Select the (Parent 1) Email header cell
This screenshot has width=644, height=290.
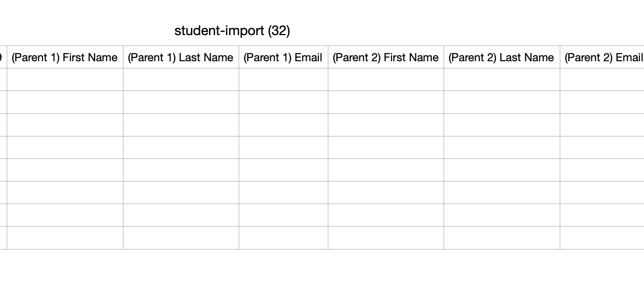click(283, 57)
